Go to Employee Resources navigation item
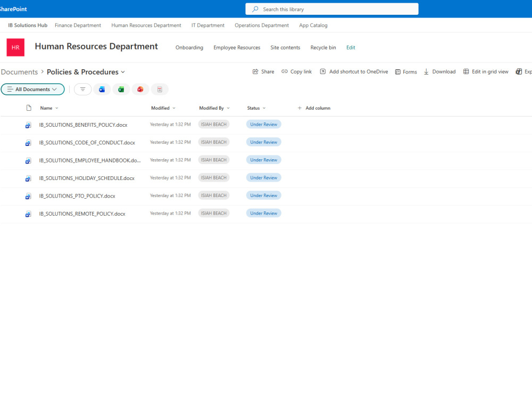The image size is (532, 400). (237, 47)
